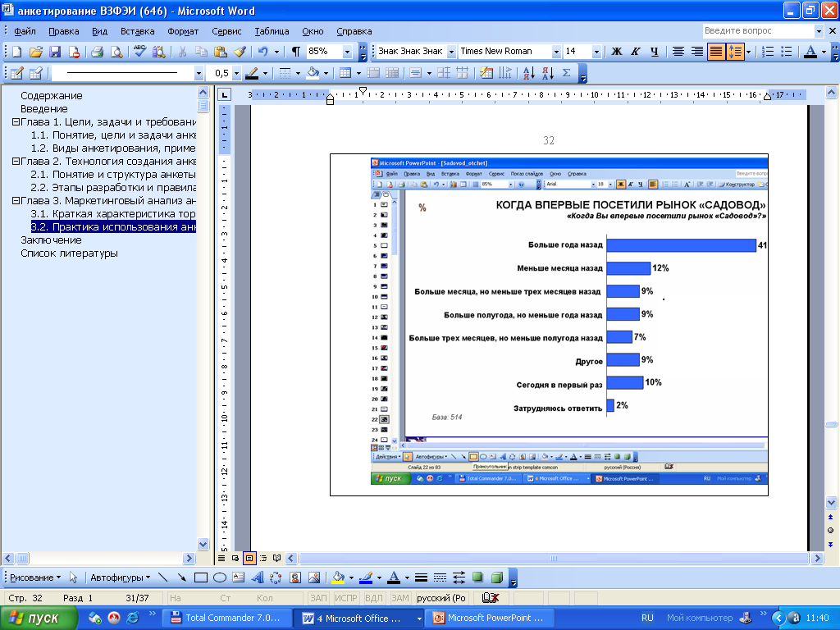This screenshot has width=840, height=630.
Task: Choose the Arrow drawing tool
Action: [x=181, y=577]
